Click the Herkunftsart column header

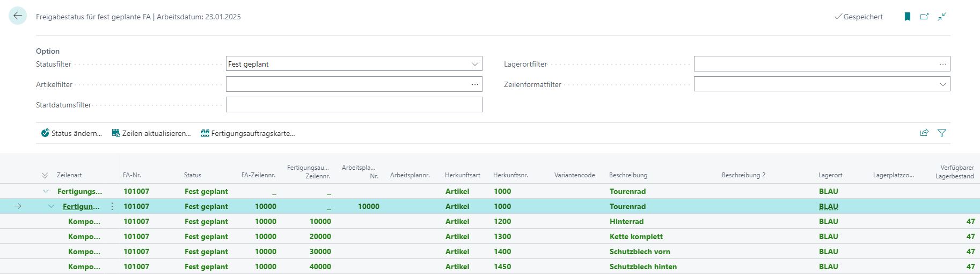click(463, 175)
